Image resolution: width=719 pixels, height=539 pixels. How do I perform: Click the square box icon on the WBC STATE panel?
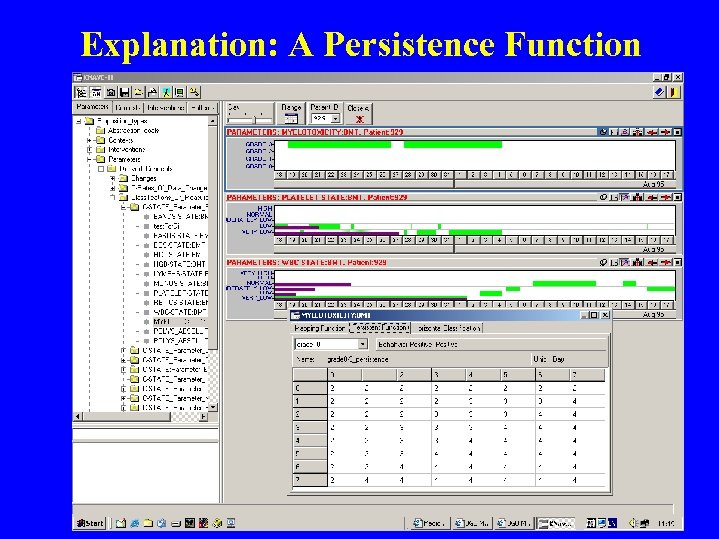(677, 262)
